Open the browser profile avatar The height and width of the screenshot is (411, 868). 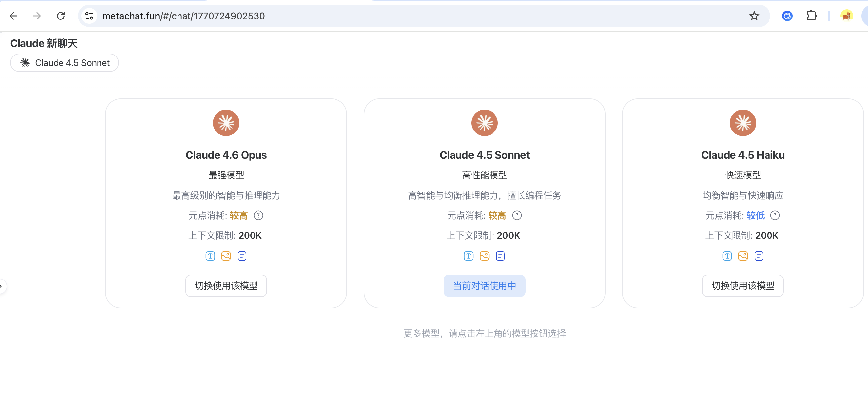[x=847, y=16]
